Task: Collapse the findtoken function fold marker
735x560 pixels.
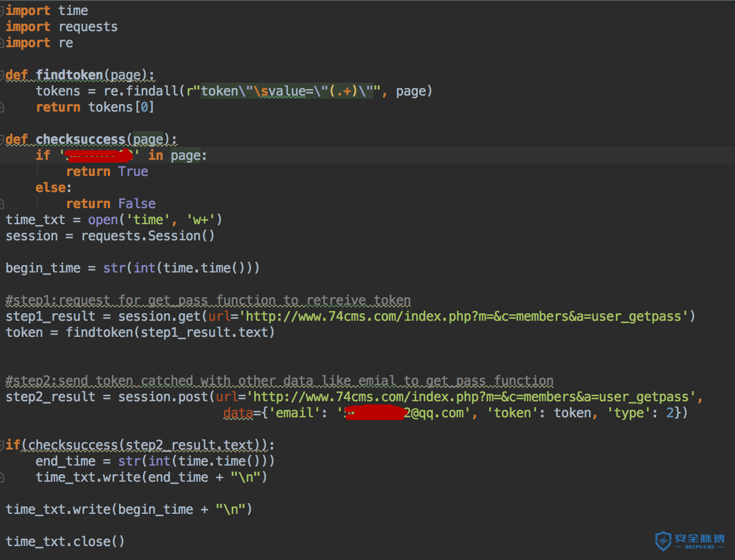Action: click(x=2, y=75)
